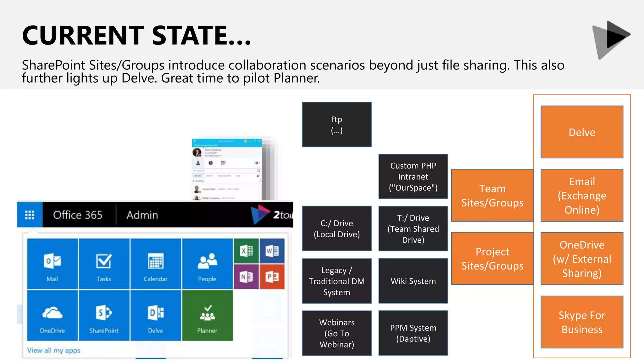Click the CURRENT STATE... heading
The width and height of the screenshot is (644, 362).
pos(137,35)
